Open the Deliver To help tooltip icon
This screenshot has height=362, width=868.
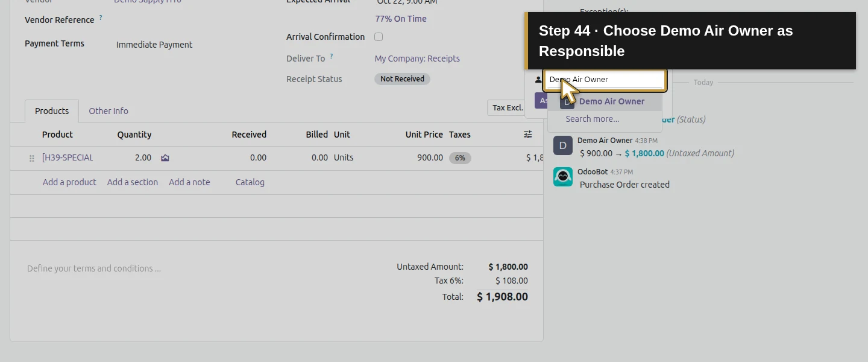click(332, 56)
